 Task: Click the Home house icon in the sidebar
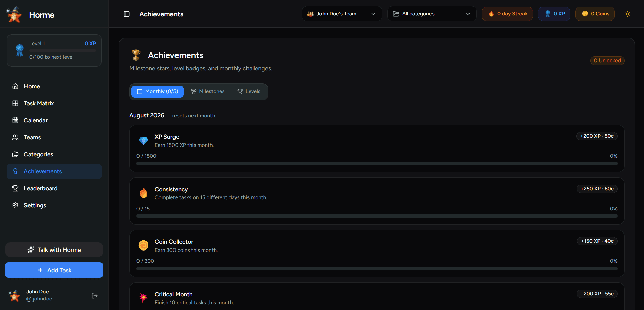point(15,86)
